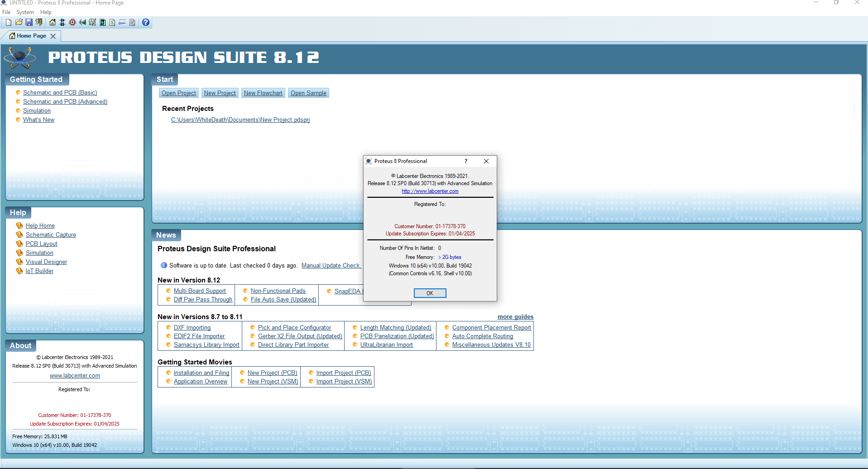Open the System menu

pyautogui.click(x=25, y=12)
